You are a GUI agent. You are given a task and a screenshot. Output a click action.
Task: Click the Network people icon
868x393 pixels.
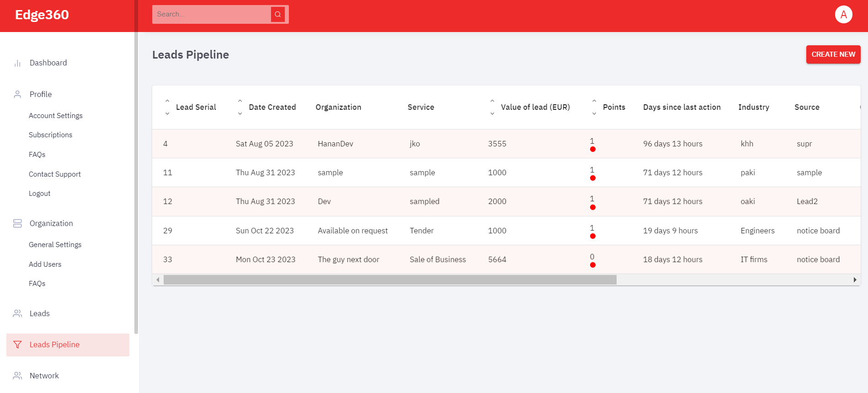pos(17,376)
